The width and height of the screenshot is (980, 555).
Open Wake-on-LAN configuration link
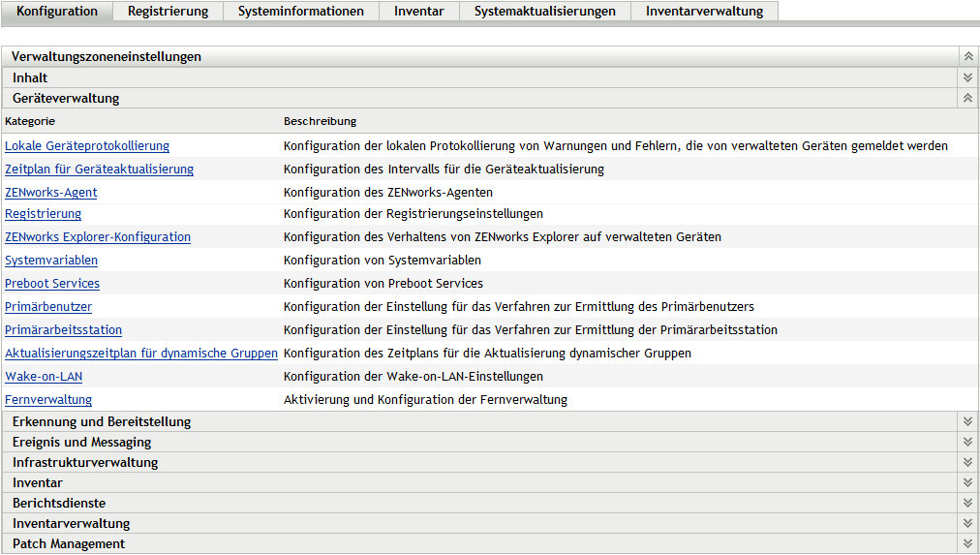pos(44,377)
